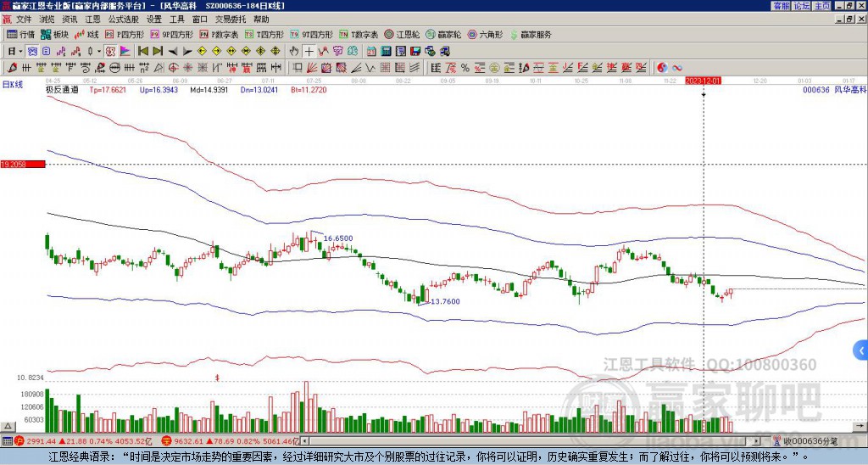The image size is (868, 465).
Task: Click the Tp=17.6621 value
Action: tap(108, 89)
